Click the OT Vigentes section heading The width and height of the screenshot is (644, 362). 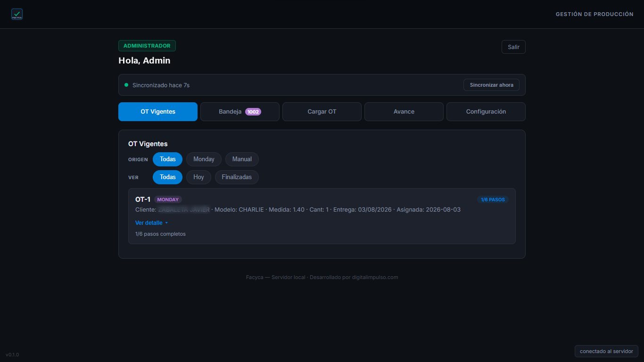click(x=148, y=144)
